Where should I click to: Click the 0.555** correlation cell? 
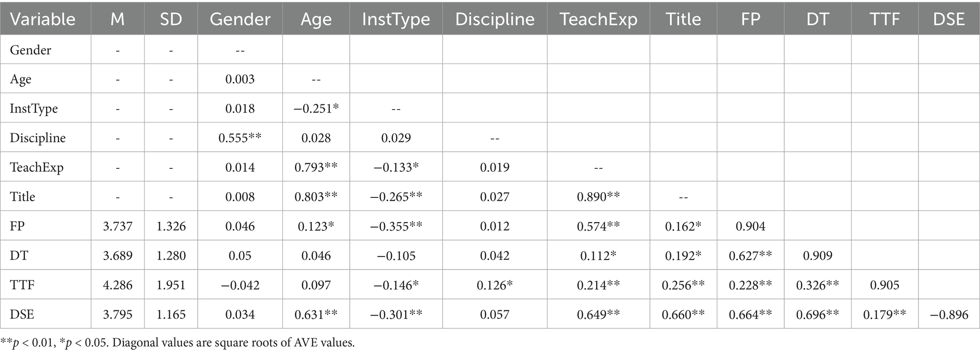[240, 138]
